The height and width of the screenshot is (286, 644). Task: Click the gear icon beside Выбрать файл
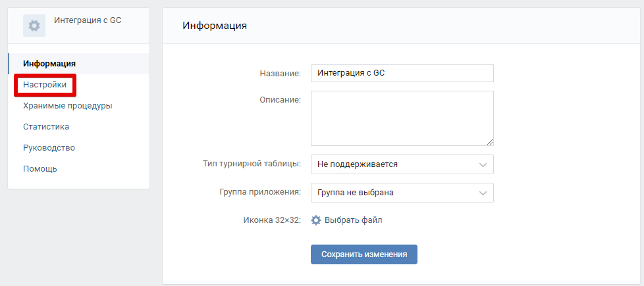(x=316, y=220)
